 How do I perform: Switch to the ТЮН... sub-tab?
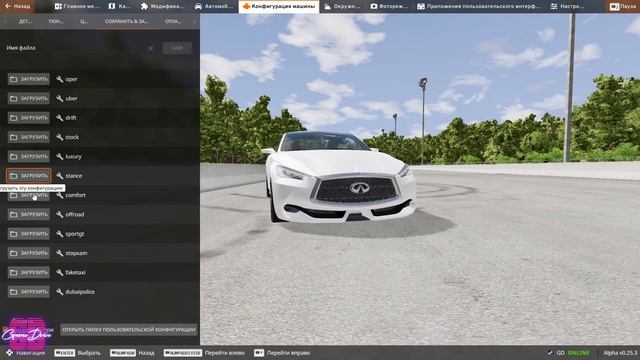(x=56, y=21)
